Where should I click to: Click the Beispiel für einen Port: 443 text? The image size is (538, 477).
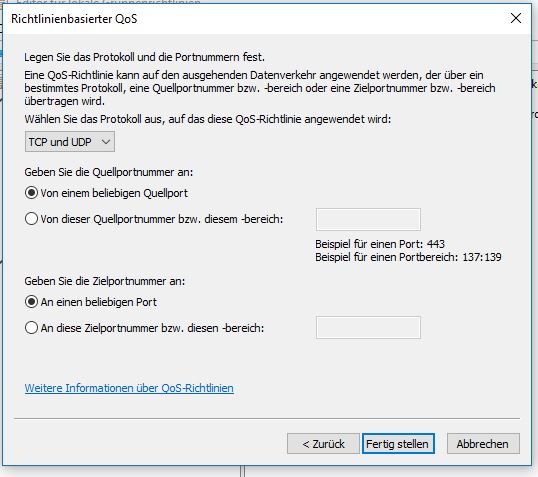point(380,244)
